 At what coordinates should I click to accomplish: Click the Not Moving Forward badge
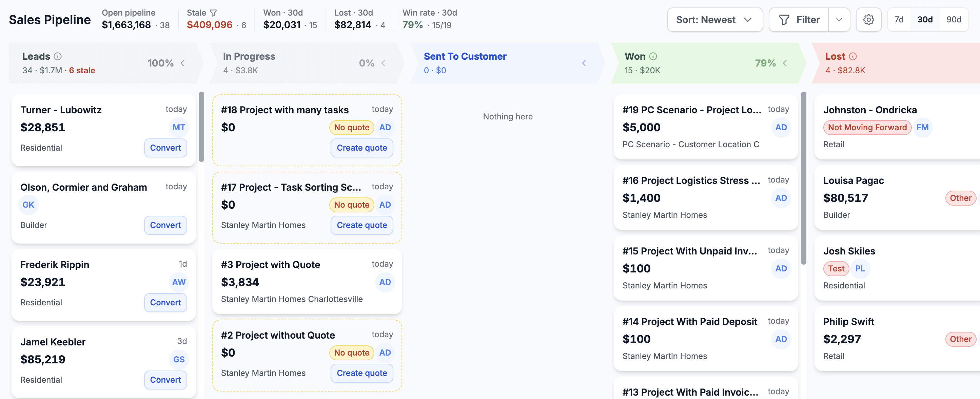[867, 128]
